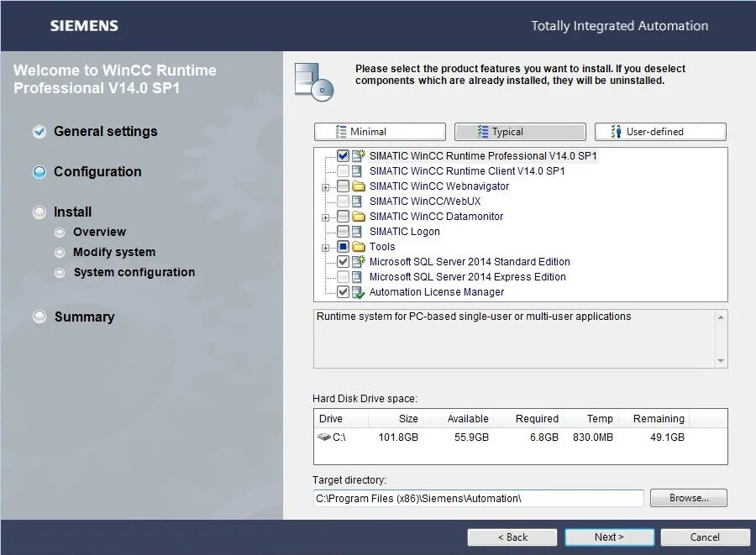Click the Remaining column header

[x=654, y=419]
